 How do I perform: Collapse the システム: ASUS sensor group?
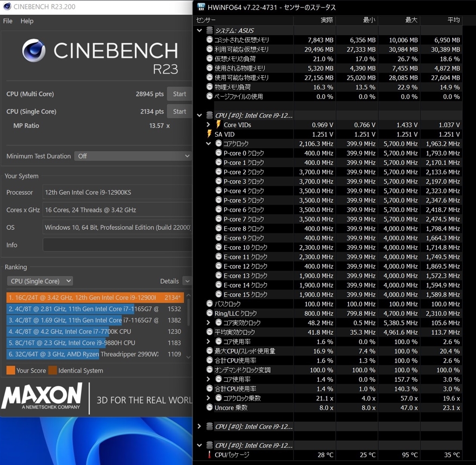[x=199, y=30]
